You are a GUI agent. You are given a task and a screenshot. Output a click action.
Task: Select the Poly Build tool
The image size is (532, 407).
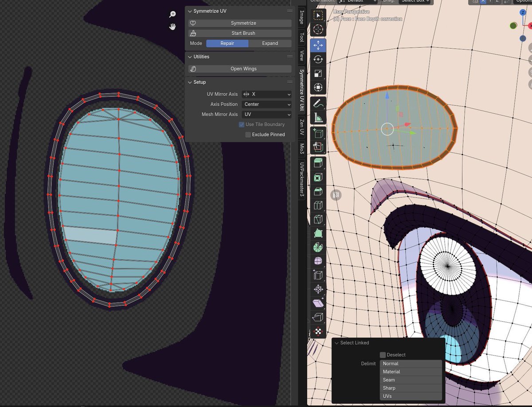pos(318,233)
